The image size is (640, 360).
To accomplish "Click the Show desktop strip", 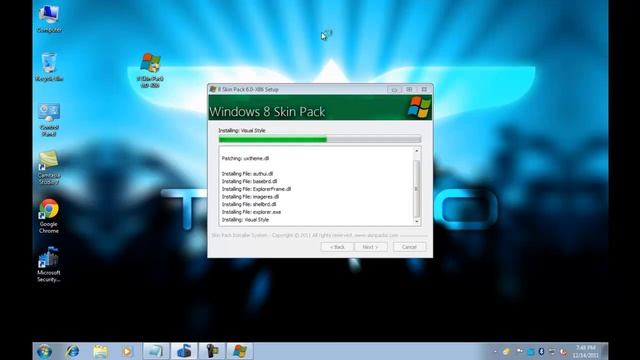I will [x=605, y=351].
